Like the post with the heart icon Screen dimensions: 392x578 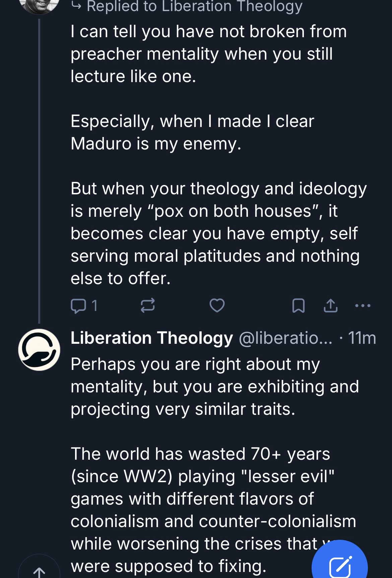click(217, 306)
